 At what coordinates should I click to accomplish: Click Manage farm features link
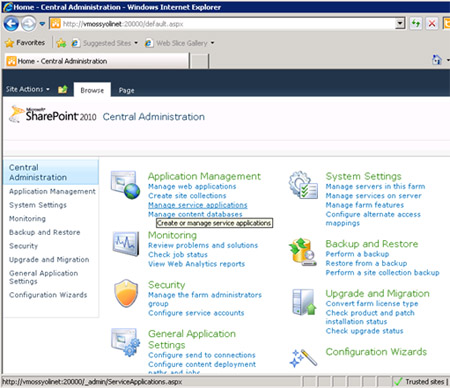pyautogui.click(x=365, y=205)
